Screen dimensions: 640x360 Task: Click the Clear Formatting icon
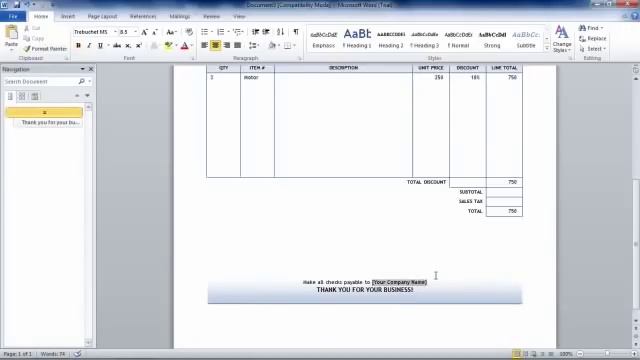coord(189,32)
